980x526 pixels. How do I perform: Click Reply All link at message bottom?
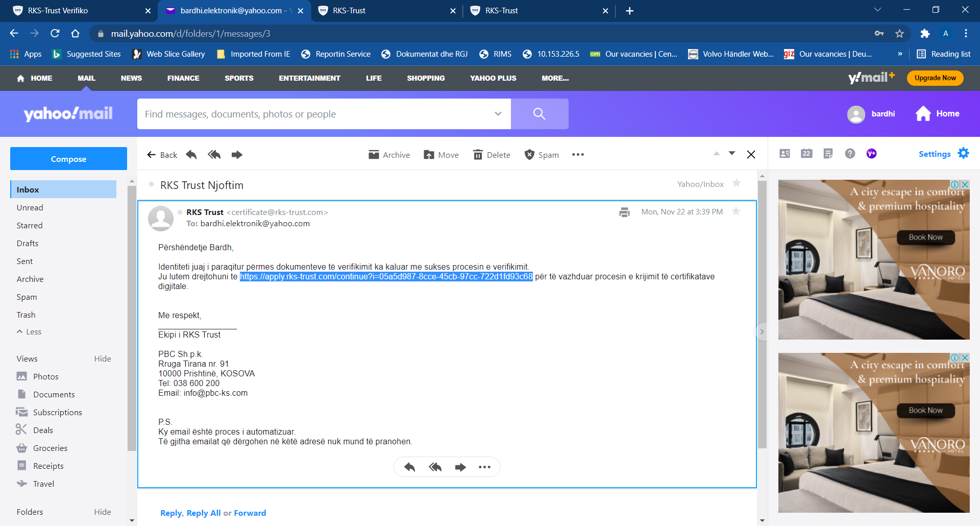pos(204,513)
